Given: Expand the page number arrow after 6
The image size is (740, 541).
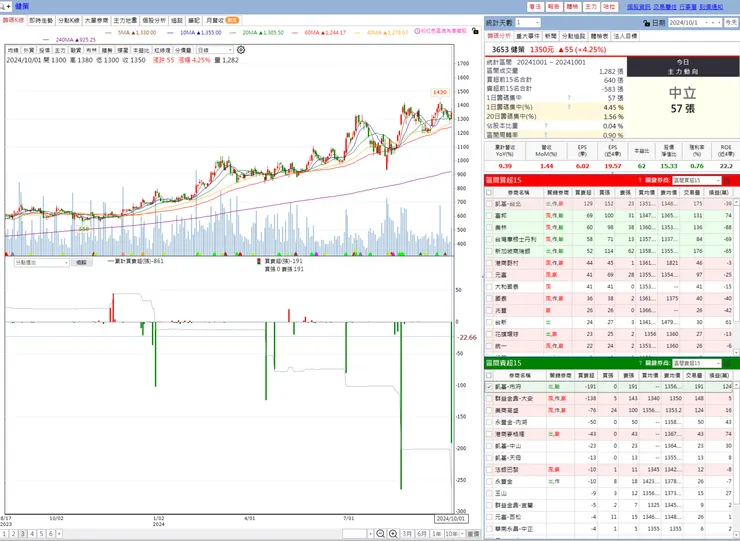Looking at the screenshot, I should click(x=59, y=534).
